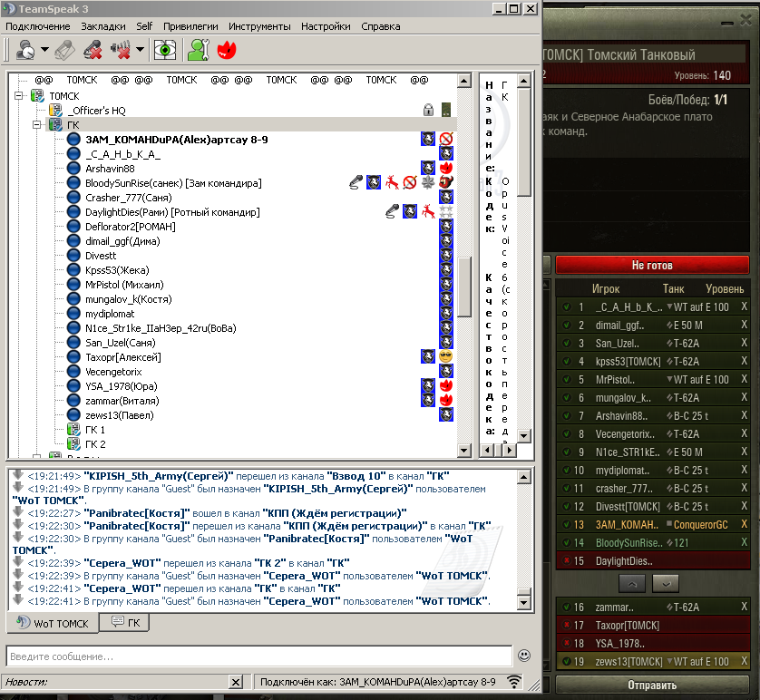Move player down with down arrow button

tap(666, 583)
